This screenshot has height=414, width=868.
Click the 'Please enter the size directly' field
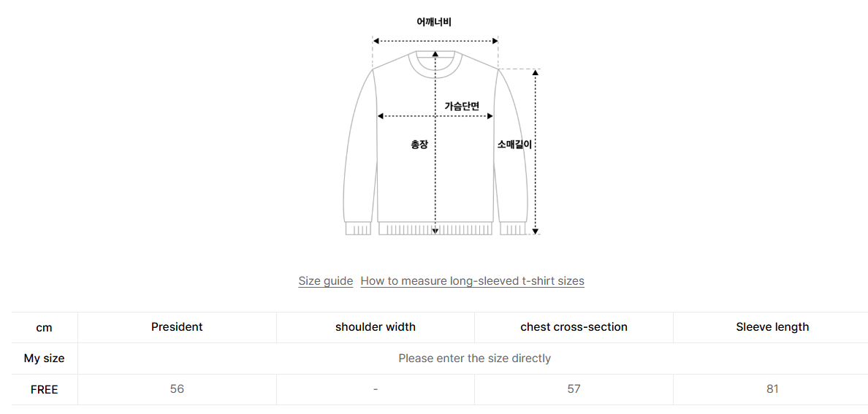point(474,359)
